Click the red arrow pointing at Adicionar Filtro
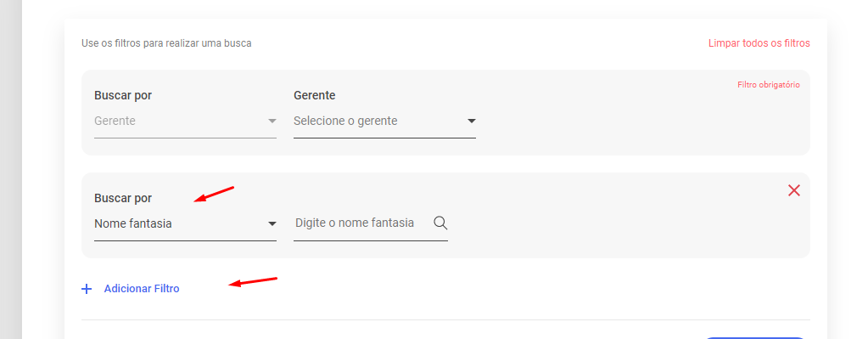The image size is (868, 339). coord(253,282)
